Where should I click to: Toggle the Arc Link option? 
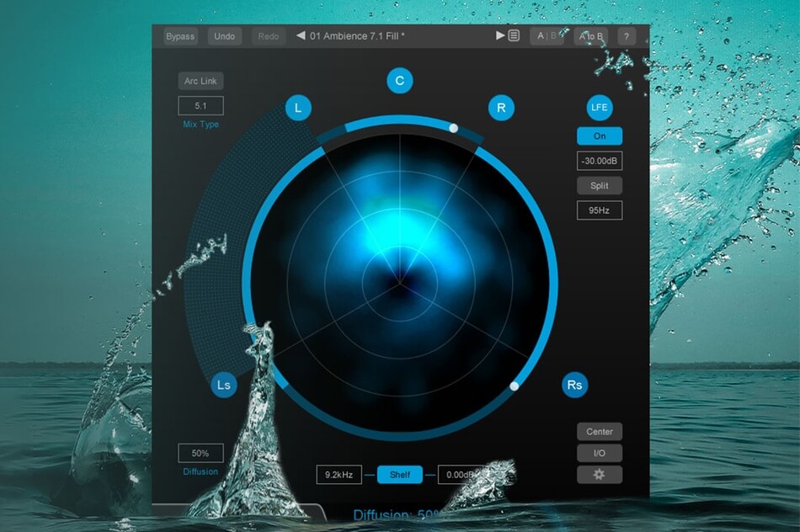pyautogui.click(x=200, y=82)
